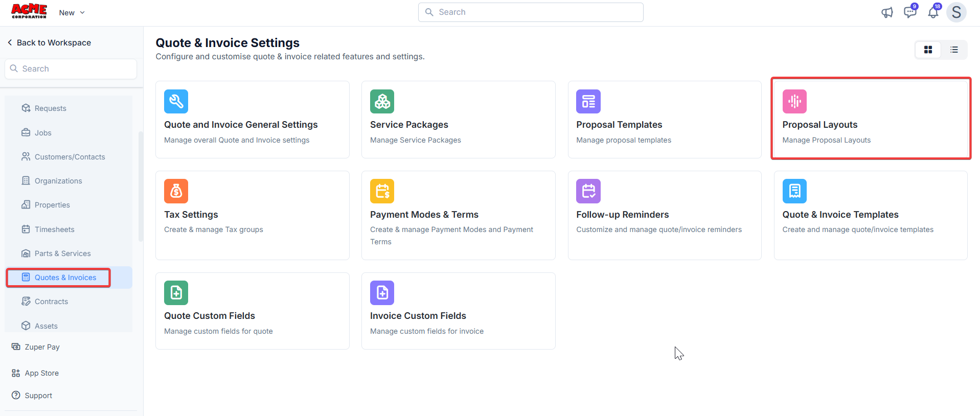Open the announcements megaphone icon
980x416 pixels.
[887, 12]
